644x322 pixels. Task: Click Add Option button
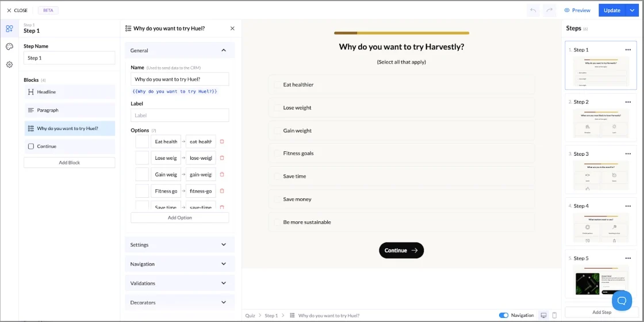[x=180, y=218]
